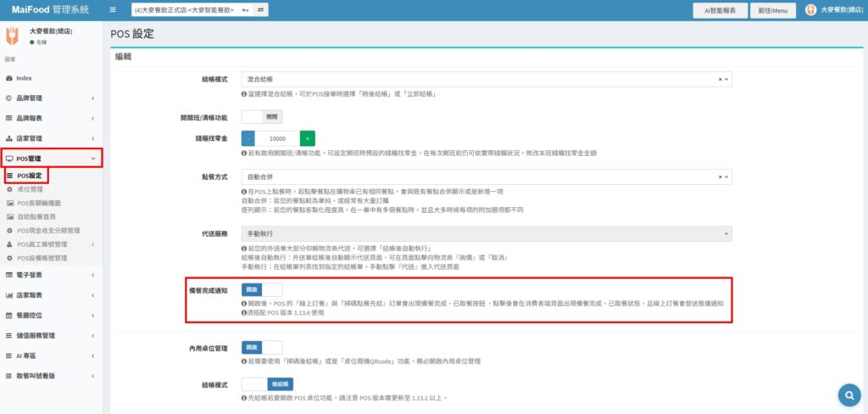Open AI 專區 sidebar menu
The image size is (868, 414).
coord(51,355)
